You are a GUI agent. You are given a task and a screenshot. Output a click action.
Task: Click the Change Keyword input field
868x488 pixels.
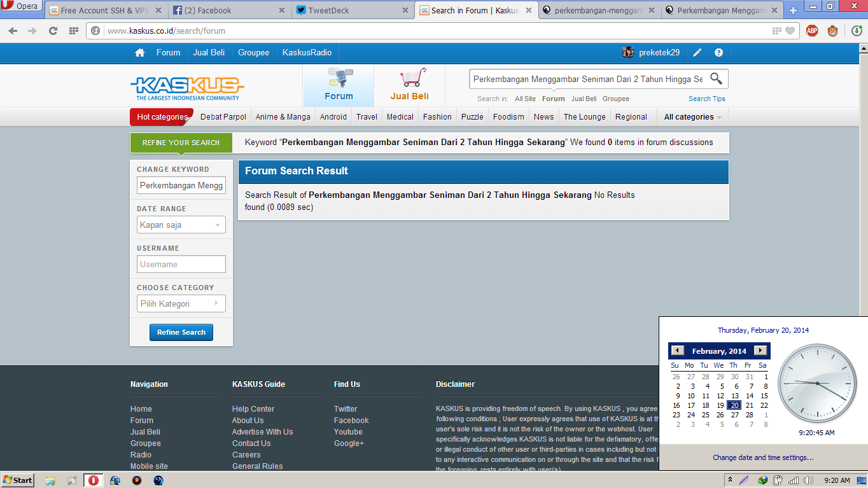[x=181, y=185]
